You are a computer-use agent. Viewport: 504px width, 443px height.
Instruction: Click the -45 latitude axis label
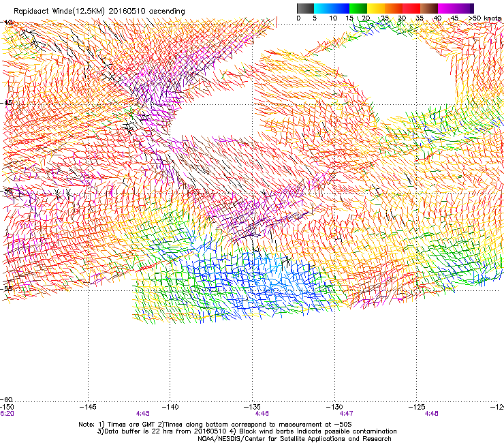click(7, 103)
